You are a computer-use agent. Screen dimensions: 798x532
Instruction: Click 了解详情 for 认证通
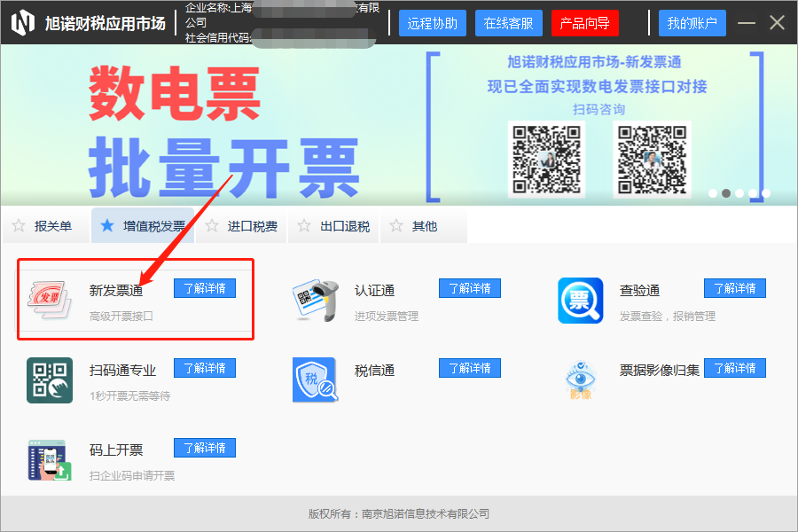(470, 288)
